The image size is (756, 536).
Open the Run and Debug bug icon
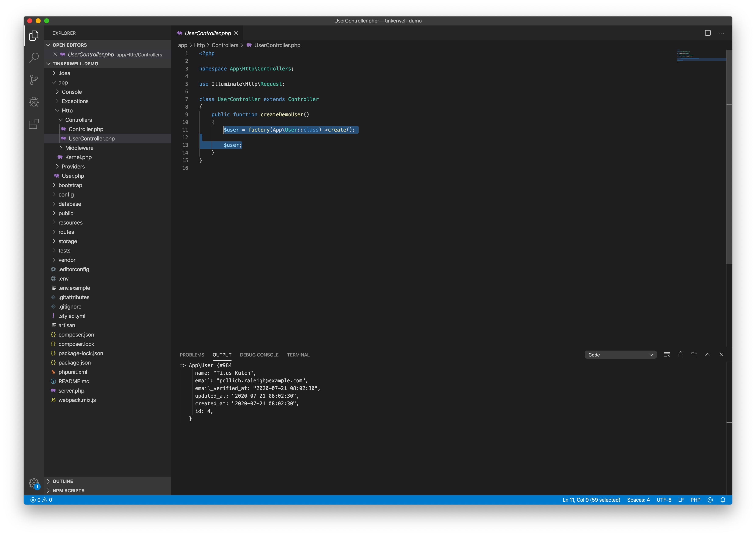pos(34,102)
